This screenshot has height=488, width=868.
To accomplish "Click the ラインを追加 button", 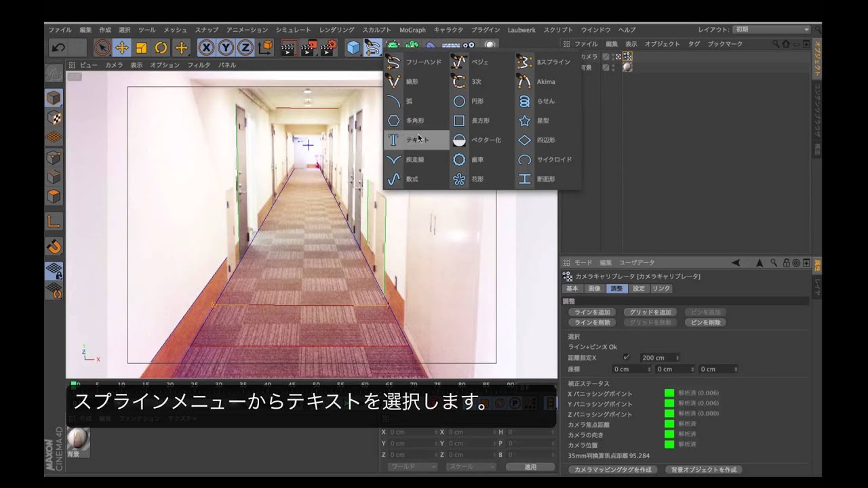I will point(592,312).
